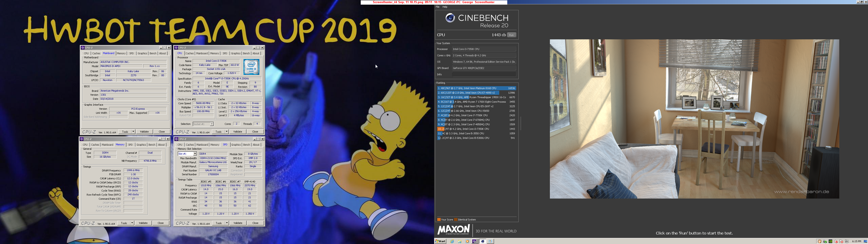Click the Windows Start button

click(x=440, y=241)
